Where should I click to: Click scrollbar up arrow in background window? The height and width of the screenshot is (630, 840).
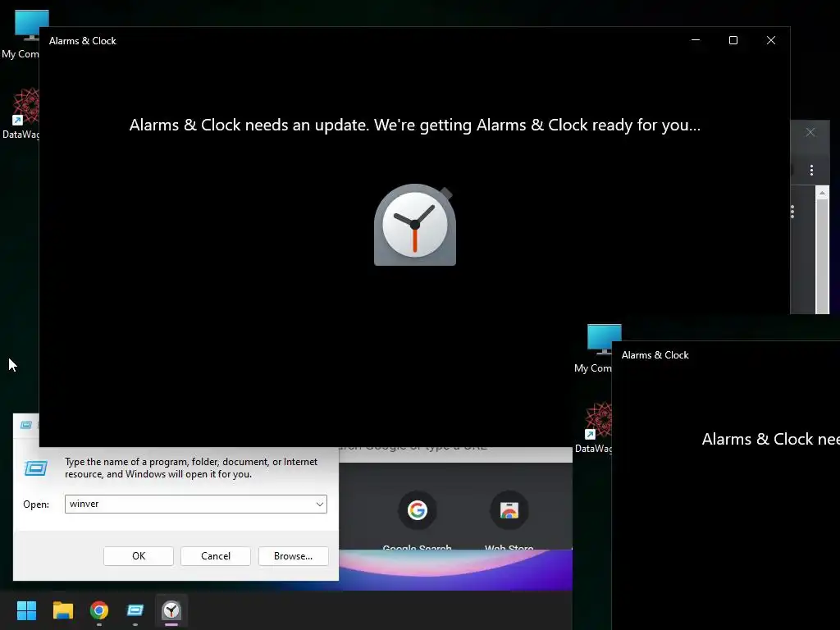click(x=822, y=193)
